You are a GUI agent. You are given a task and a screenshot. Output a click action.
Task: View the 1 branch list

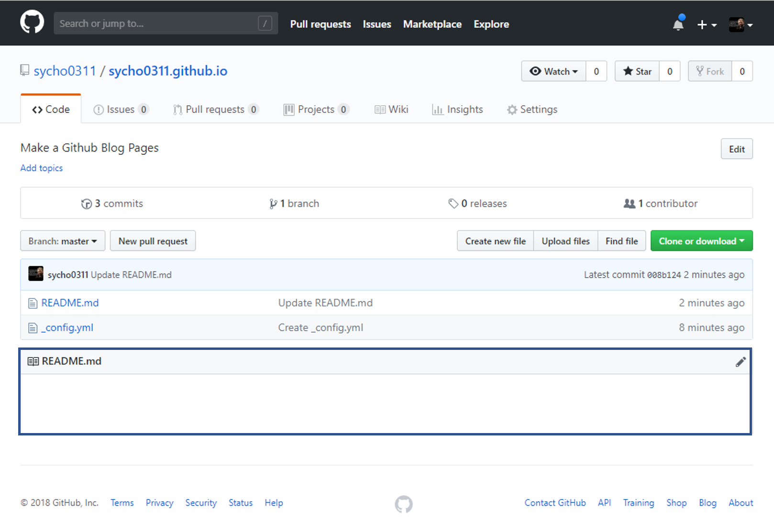[x=294, y=204]
